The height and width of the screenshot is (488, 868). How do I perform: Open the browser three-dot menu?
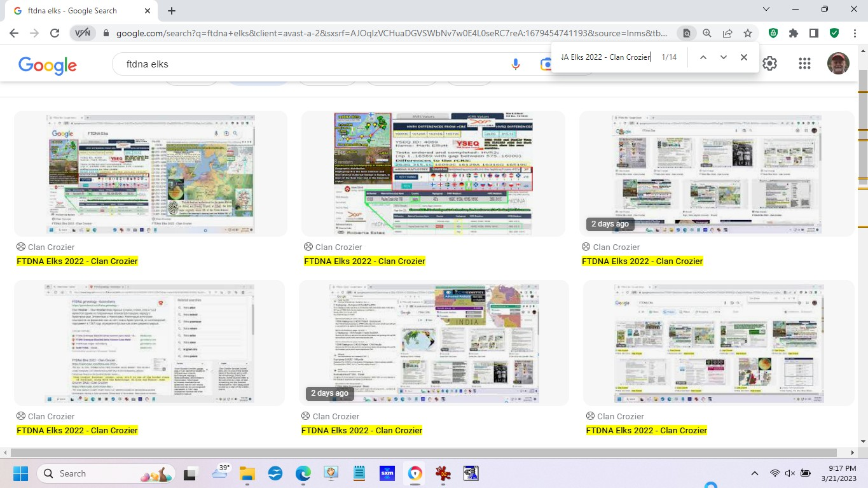click(x=854, y=33)
